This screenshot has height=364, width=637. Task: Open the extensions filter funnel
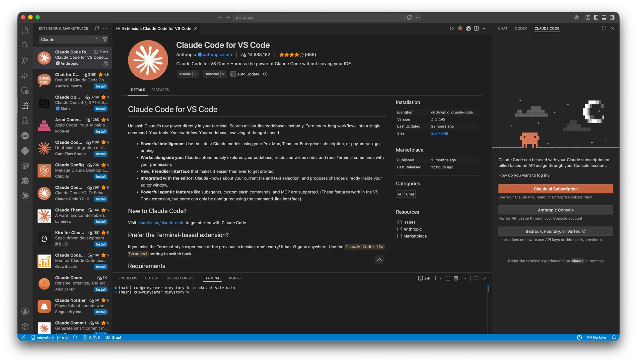tap(105, 39)
